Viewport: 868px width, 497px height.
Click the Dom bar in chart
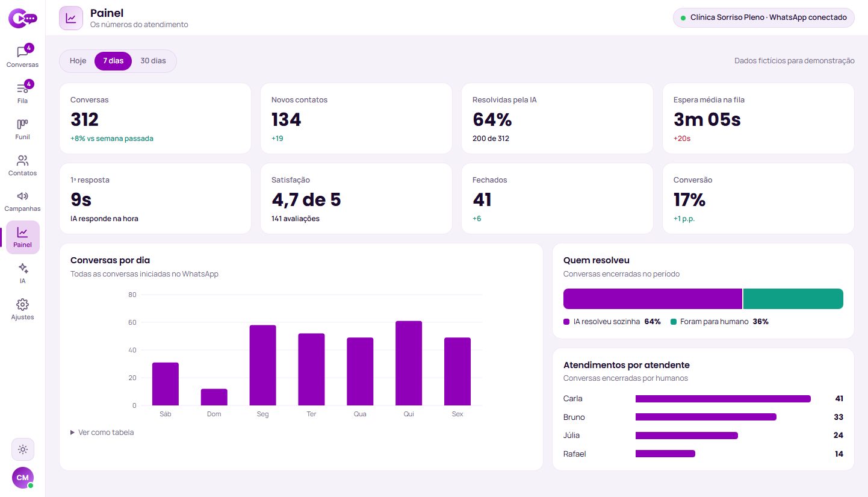tap(214, 397)
